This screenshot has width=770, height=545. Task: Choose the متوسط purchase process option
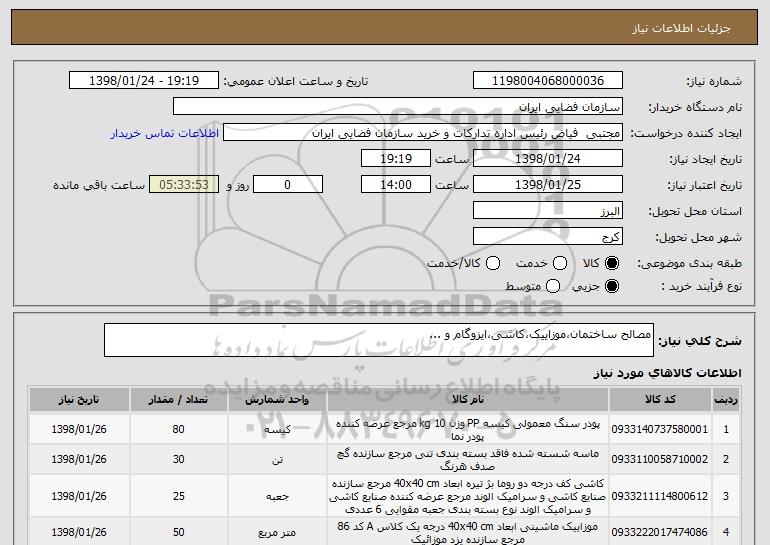click(553, 286)
